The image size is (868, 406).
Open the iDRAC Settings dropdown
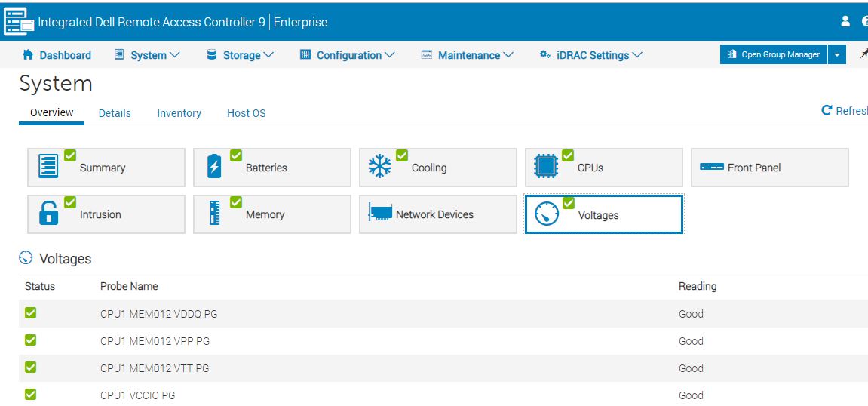coord(591,55)
